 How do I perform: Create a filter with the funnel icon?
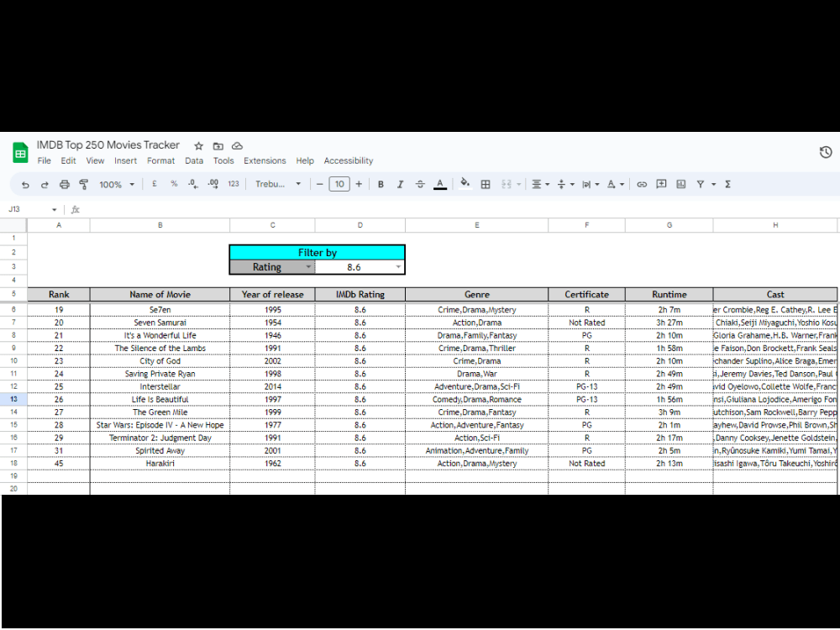coord(701,184)
